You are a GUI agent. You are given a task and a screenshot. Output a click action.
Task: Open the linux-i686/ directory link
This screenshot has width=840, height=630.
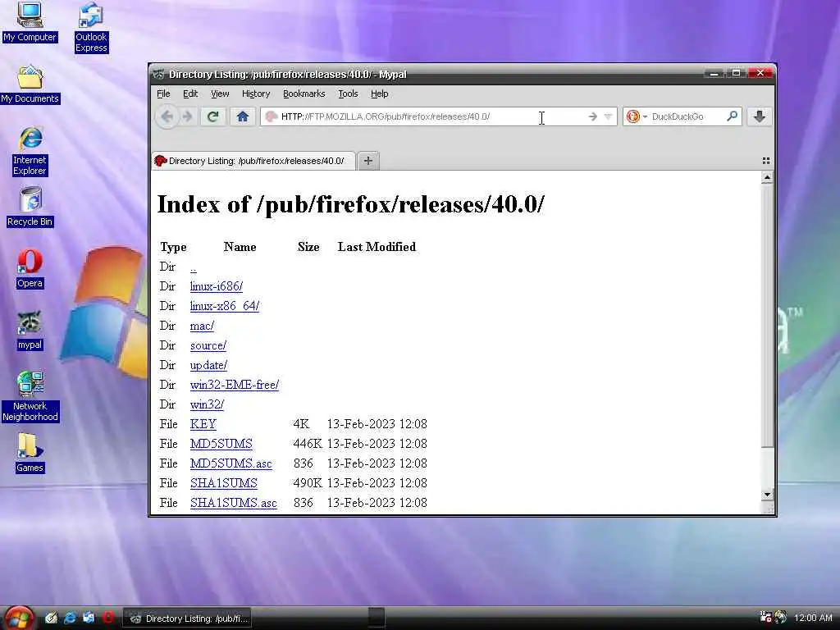pos(217,286)
